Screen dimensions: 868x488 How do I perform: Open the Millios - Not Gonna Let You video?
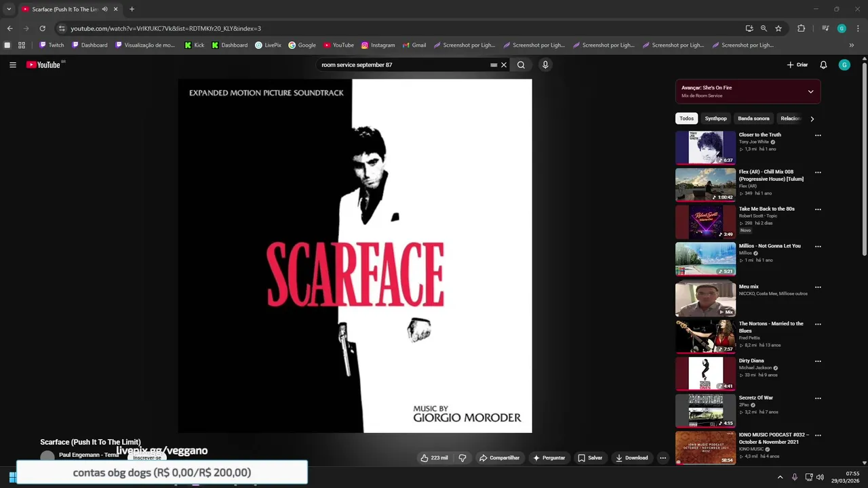[x=770, y=246]
